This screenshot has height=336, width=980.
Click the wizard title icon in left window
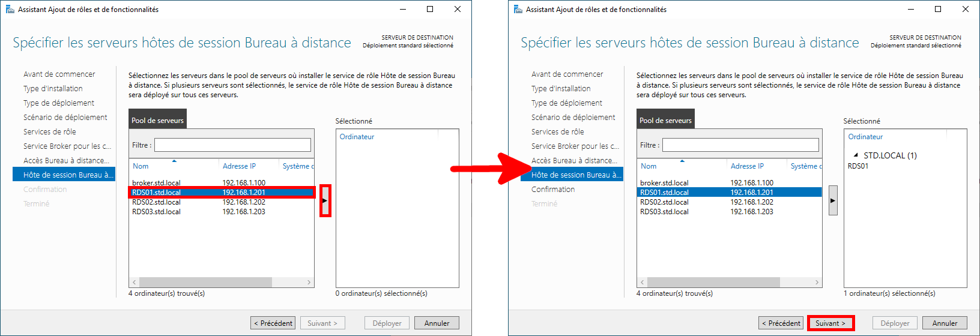click(x=10, y=9)
